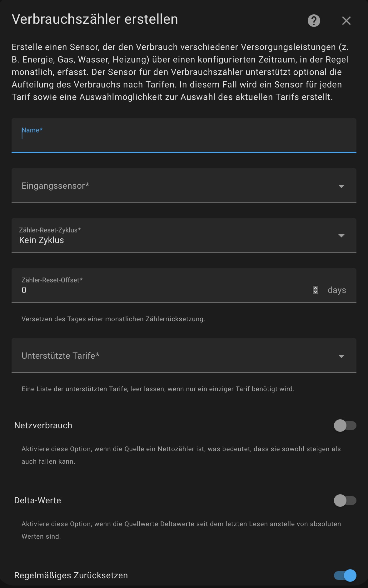Open the help question mark icon
Viewport: 368px width, 588px height.
(314, 21)
